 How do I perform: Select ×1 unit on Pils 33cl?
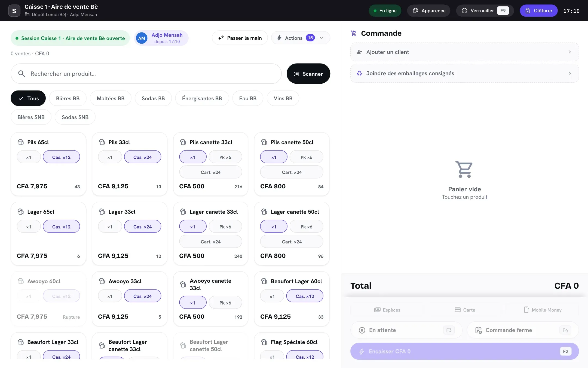(110, 157)
